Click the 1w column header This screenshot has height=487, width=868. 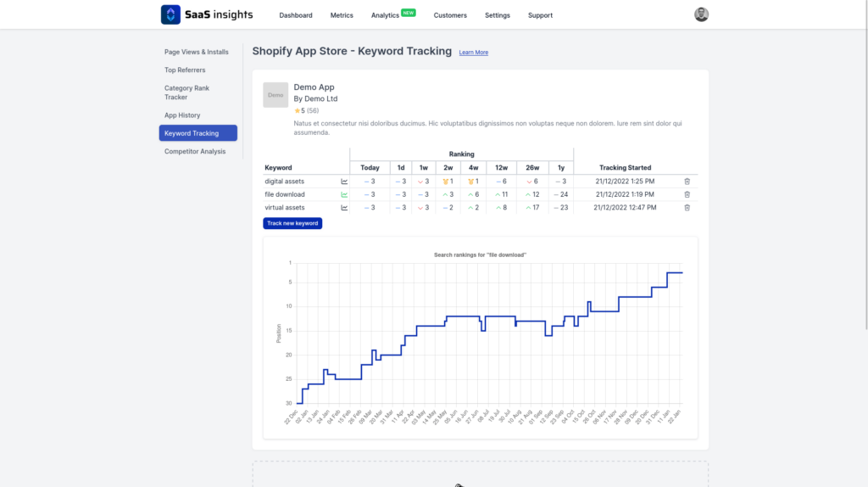tap(424, 168)
